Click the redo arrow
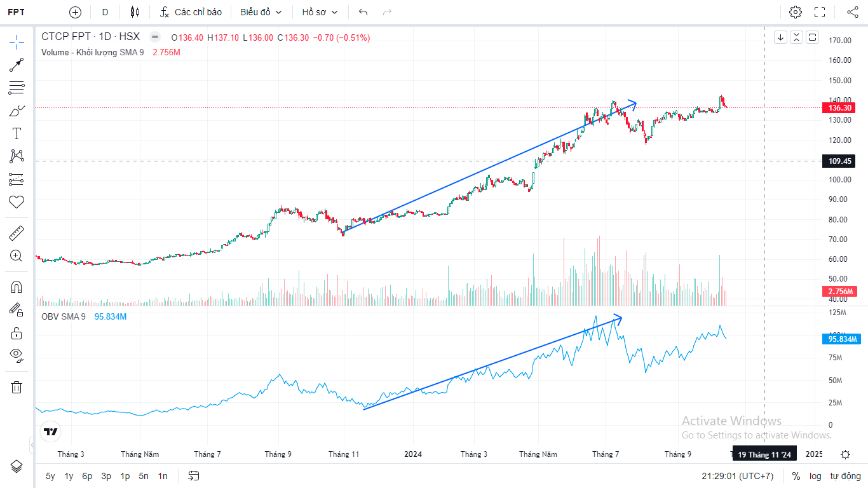Screen dimensions: 868x488 coord(387,12)
